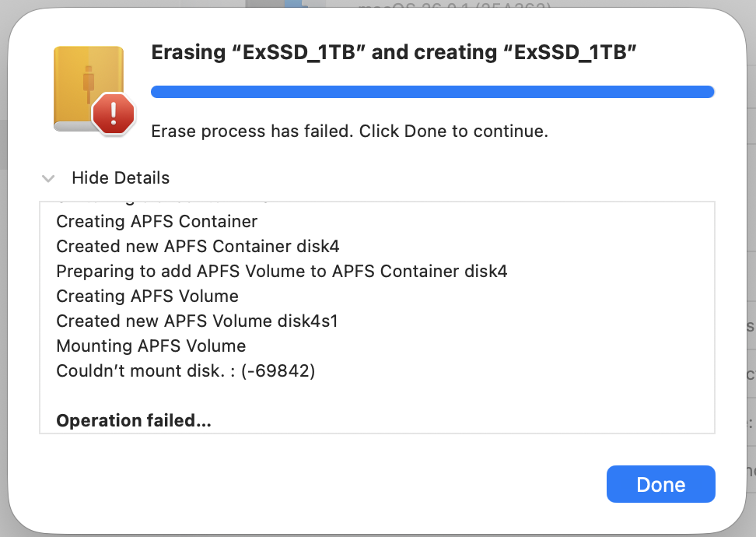Select the "Mounting APFS Volume" log line
The height and width of the screenshot is (537, 756).
[151, 346]
